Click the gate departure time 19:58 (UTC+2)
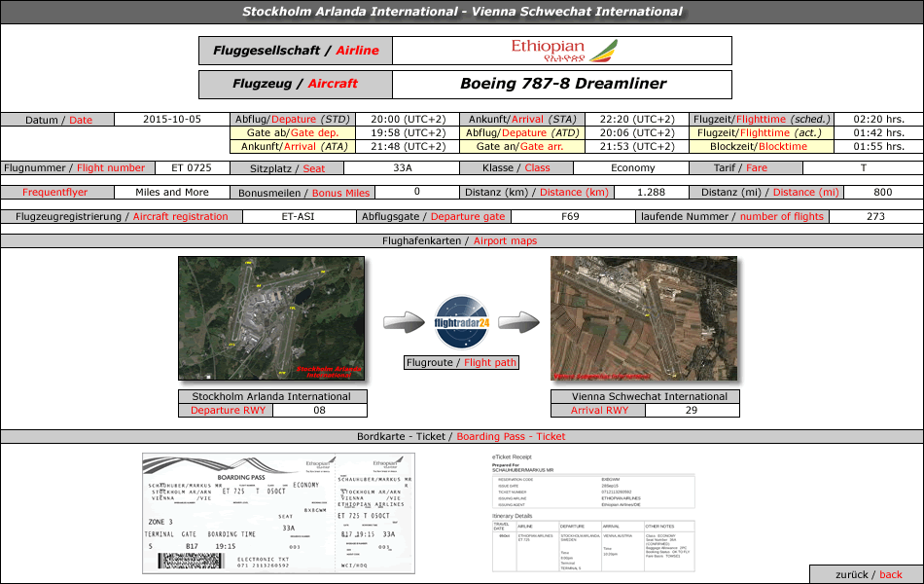 tap(409, 132)
